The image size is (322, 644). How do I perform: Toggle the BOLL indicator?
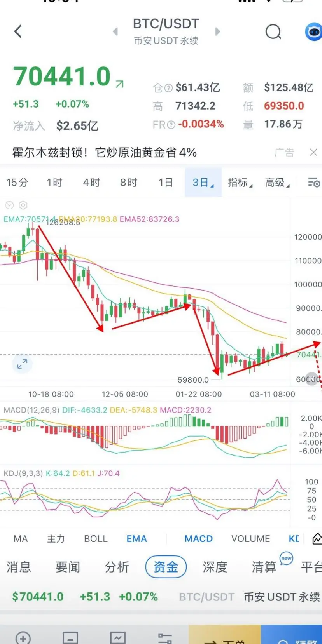(x=96, y=539)
